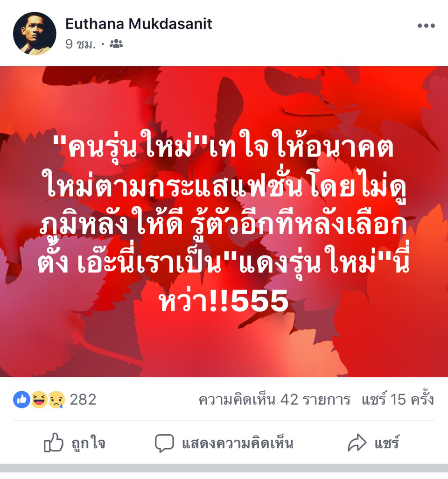Image resolution: width=448 pixels, height=479 pixels.
Task: Open the "ความคิดเห็น 42 รายการ" comments link
Action: coord(274,400)
